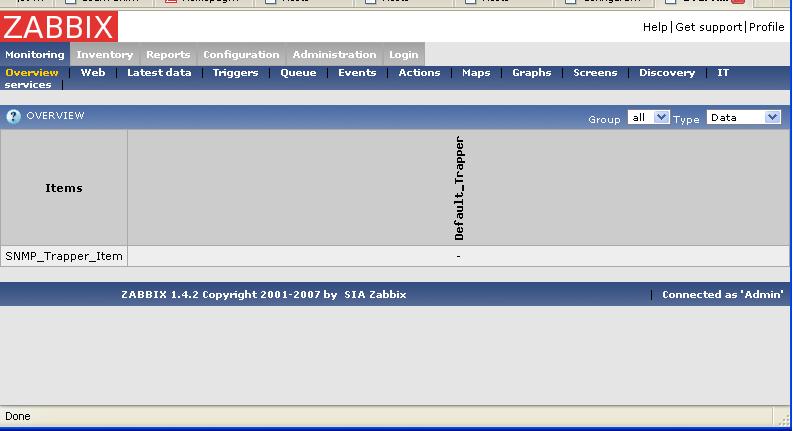Image resolution: width=793 pixels, height=431 pixels.
Task: Click the Items column header
Action: pyautogui.click(x=64, y=188)
